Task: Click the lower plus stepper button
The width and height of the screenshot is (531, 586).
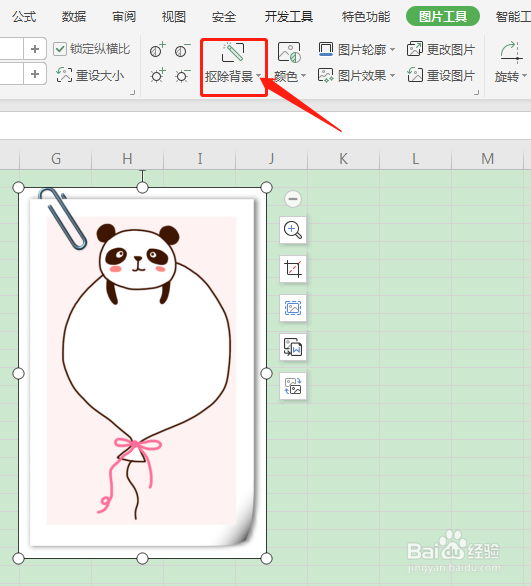Action: pyautogui.click(x=35, y=74)
